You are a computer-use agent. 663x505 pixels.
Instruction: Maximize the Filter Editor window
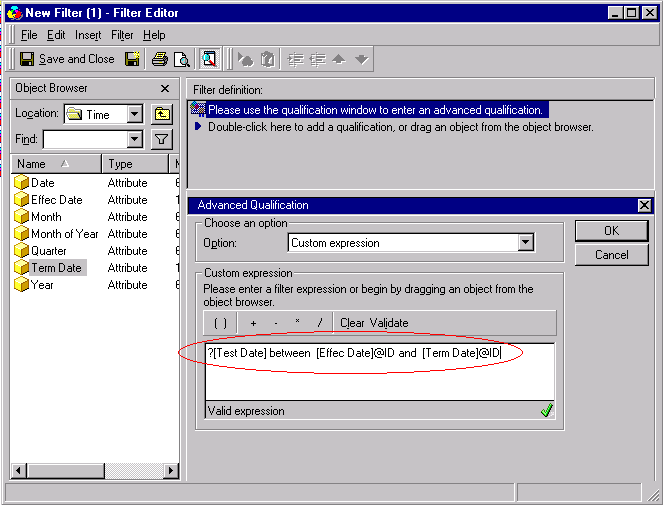(x=632, y=13)
